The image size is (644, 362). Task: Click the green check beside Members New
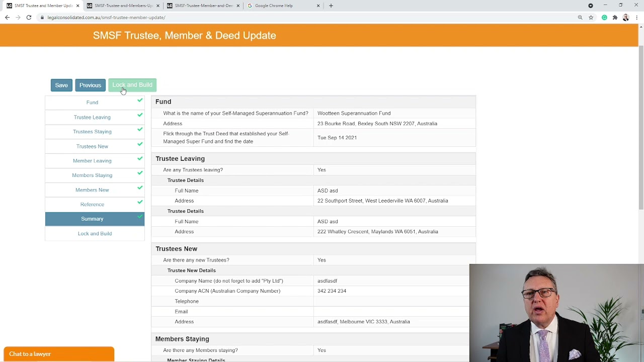[140, 188]
